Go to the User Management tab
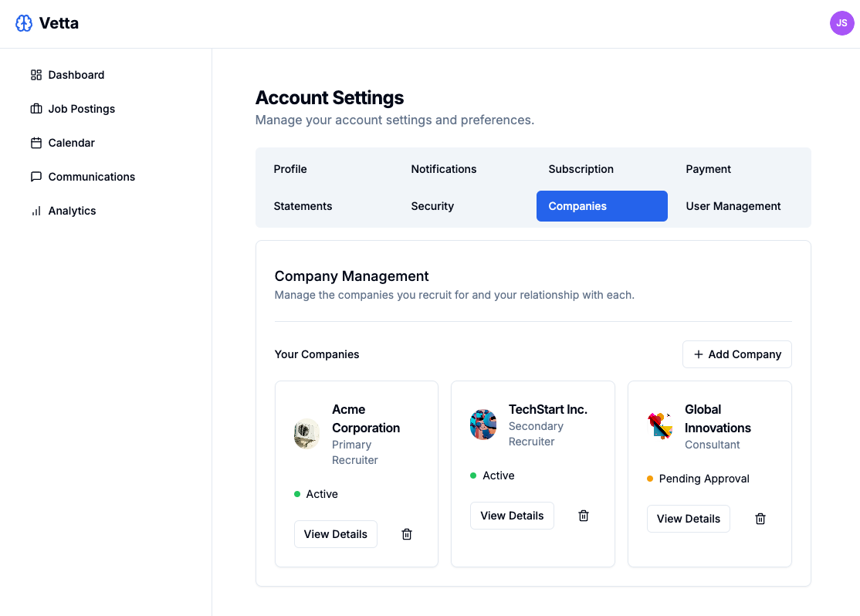860x616 pixels. pyautogui.click(x=733, y=206)
